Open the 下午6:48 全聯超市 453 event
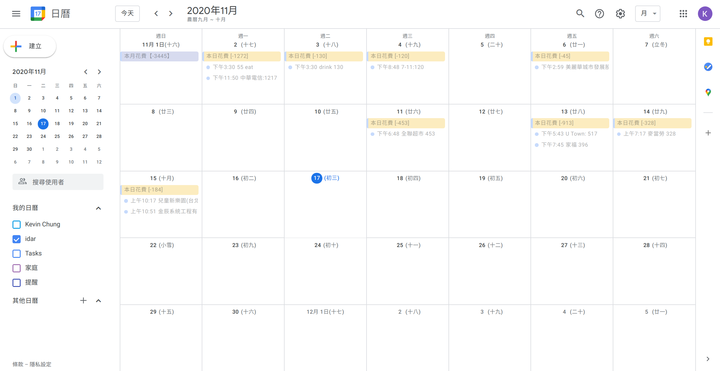Image resolution: width=720 pixels, height=371 pixels. click(406, 134)
